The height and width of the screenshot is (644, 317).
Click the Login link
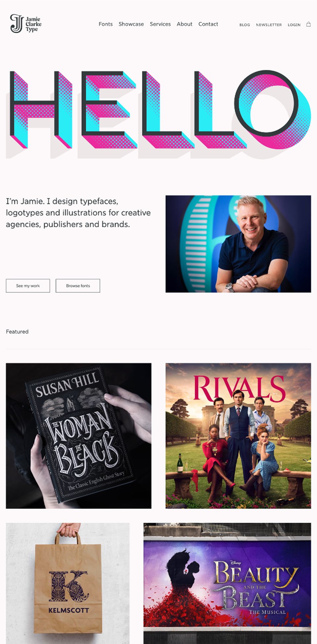[294, 25]
